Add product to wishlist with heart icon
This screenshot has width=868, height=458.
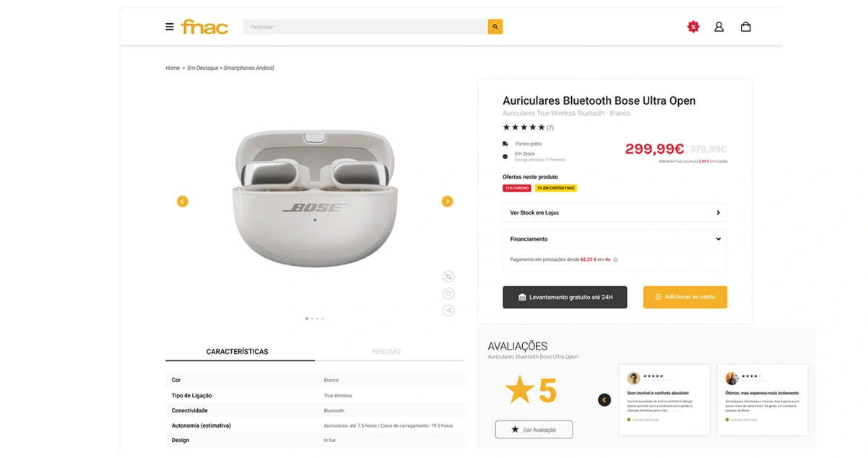(448, 293)
